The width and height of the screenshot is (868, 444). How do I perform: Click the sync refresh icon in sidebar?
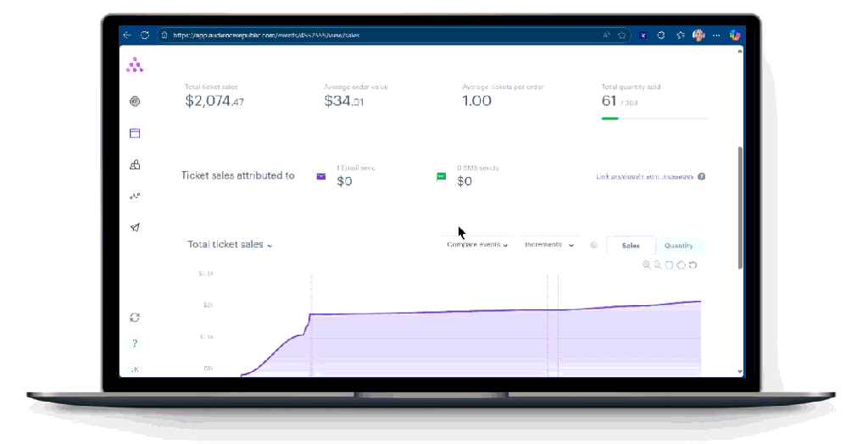[x=135, y=317]
